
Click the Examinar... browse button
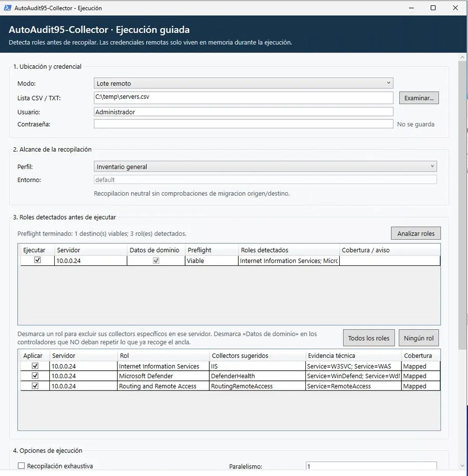point(419,98)
